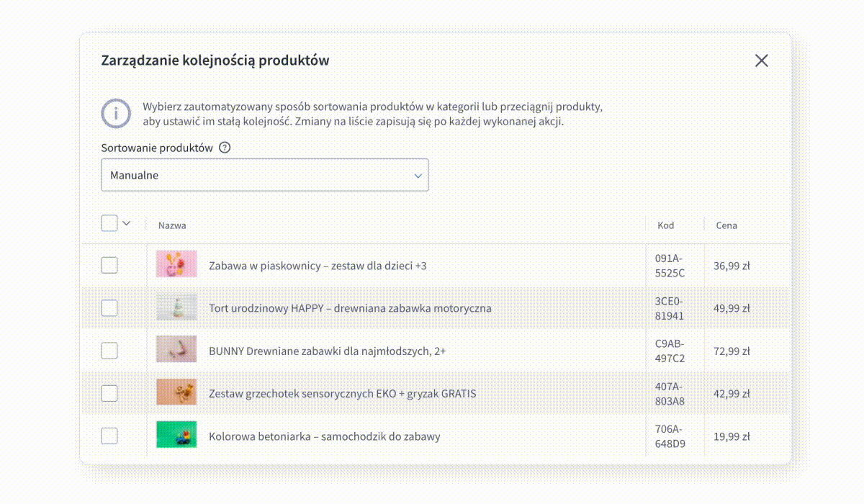
Task: Check the Kolorowa betoniarka row checkbox
Action: (x=109, y=436)
